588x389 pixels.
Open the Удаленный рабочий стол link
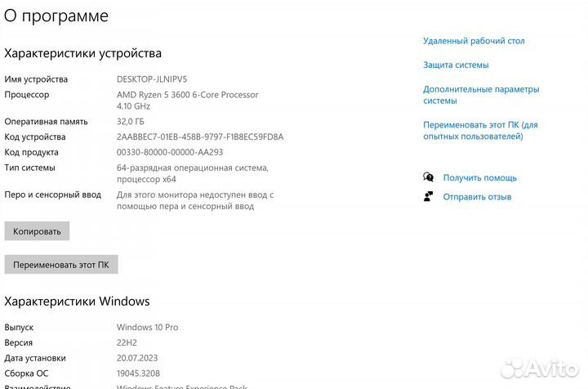pyautogui.click(x=474, y=41)
